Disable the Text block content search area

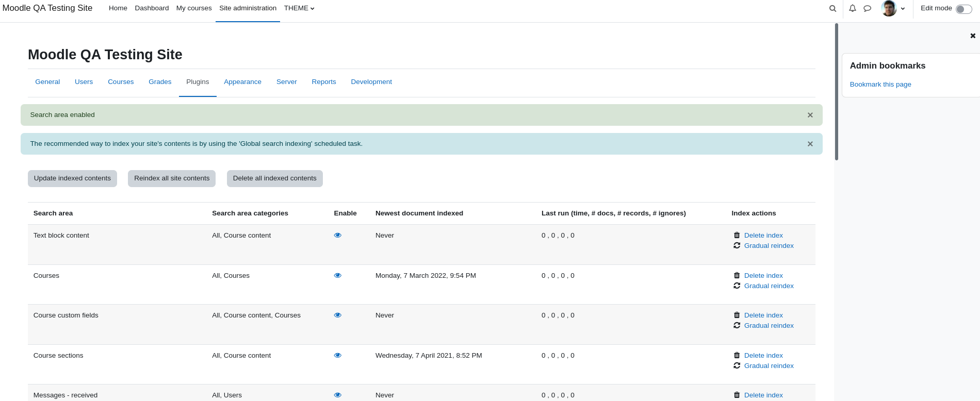click(338, 235)
